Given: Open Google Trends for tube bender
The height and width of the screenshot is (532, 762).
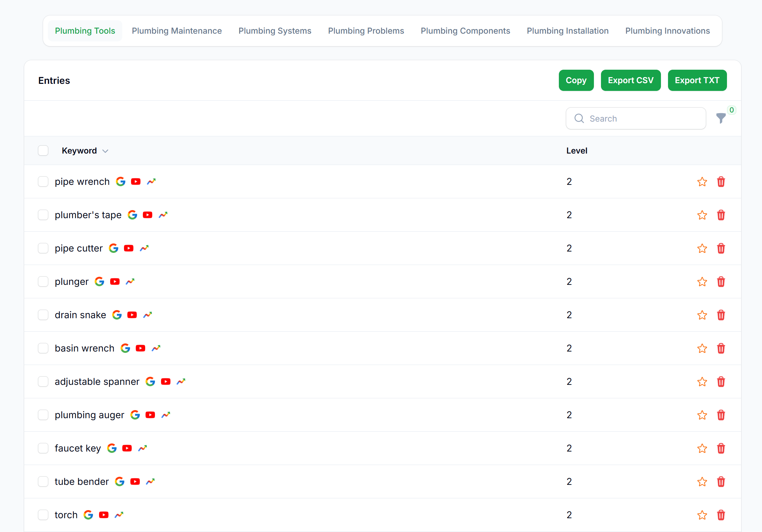Looking at the screenshot, I should [150, 481].
